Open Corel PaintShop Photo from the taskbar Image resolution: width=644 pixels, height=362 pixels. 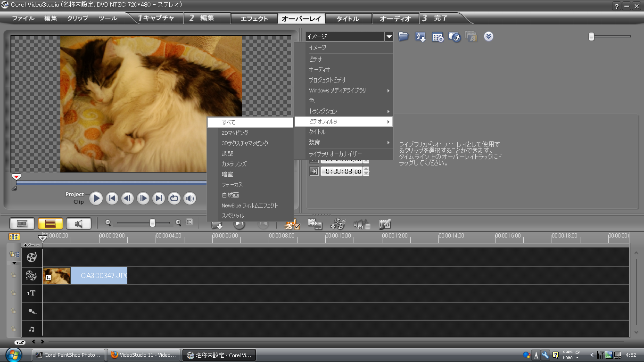[x=68, y=355]
